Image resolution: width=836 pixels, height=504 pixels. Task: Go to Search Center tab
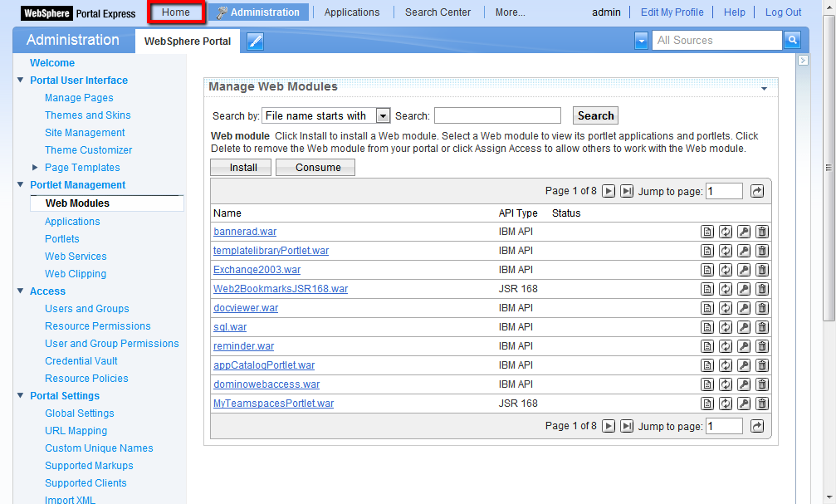pos(438,12)
